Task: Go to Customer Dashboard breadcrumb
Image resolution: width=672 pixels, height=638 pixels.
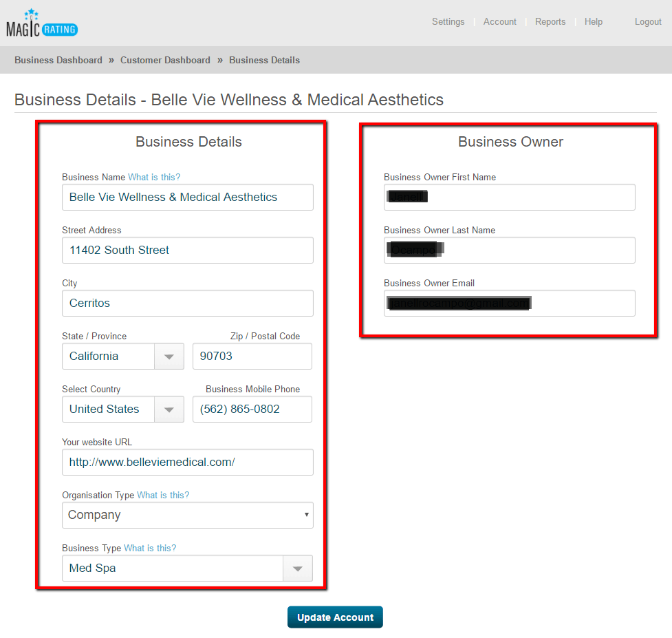Action: pos(165,60)
